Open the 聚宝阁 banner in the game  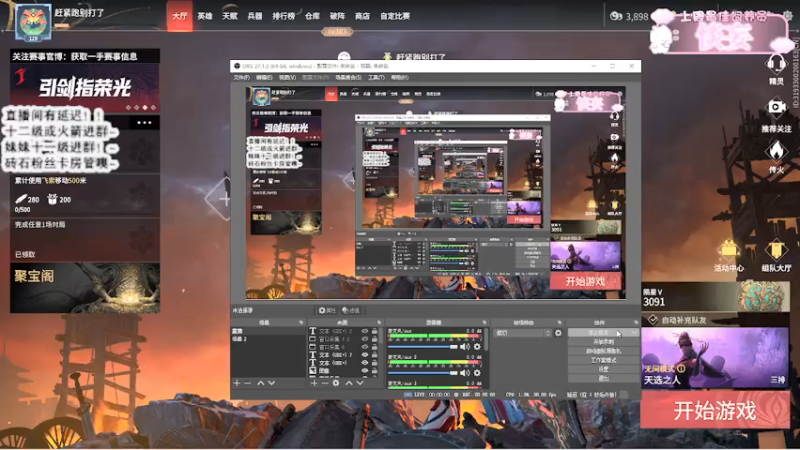pyautogui.click(x=85, y=288)
